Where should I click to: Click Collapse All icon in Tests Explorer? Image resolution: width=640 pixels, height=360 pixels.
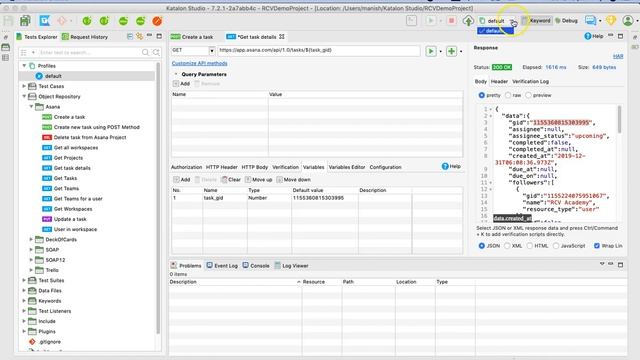point(130,37)
